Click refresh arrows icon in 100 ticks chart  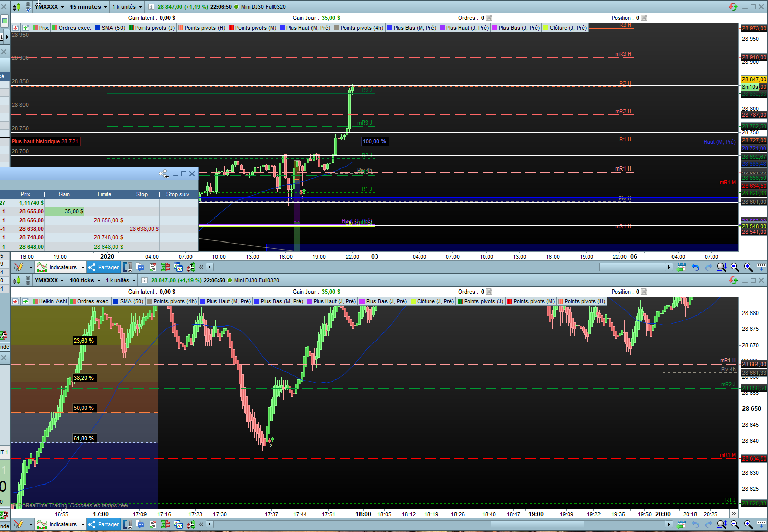(733, 280)
